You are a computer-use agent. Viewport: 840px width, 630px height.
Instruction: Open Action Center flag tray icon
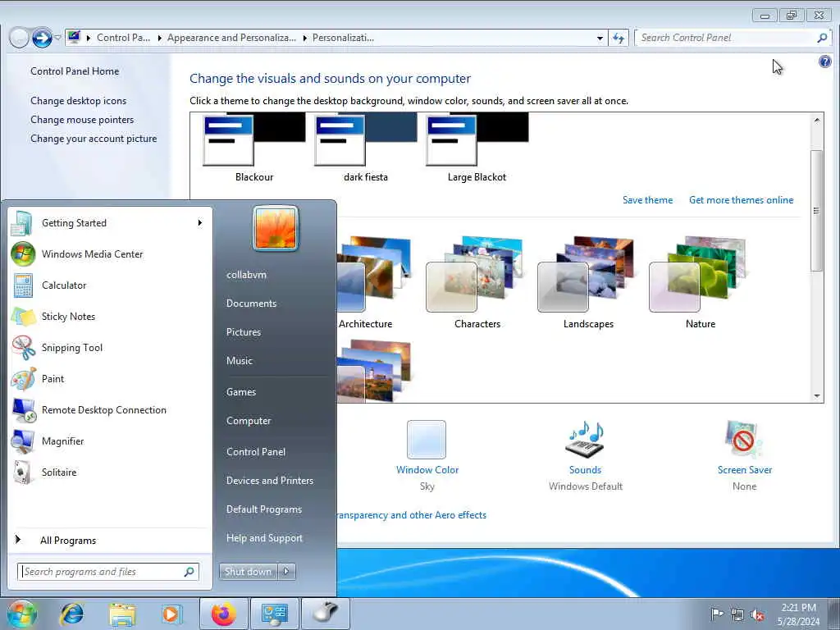(717, 614)
